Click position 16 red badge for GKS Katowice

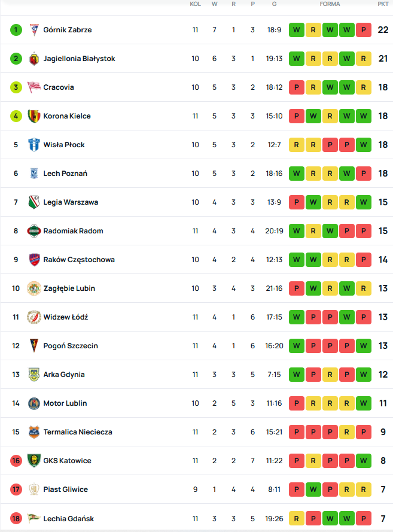pos(16,461)
